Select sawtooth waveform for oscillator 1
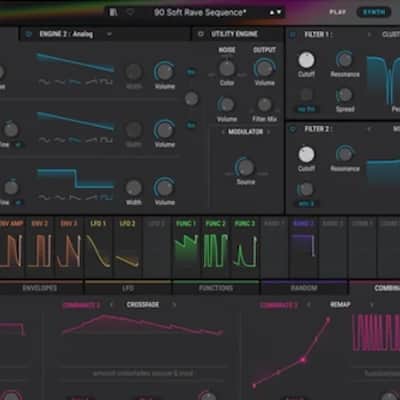This screenshot has width=400, height=400. coord(75,82)
